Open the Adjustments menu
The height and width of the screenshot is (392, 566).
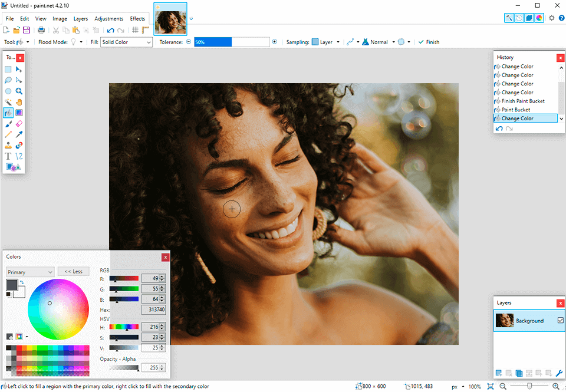(108, 19)
